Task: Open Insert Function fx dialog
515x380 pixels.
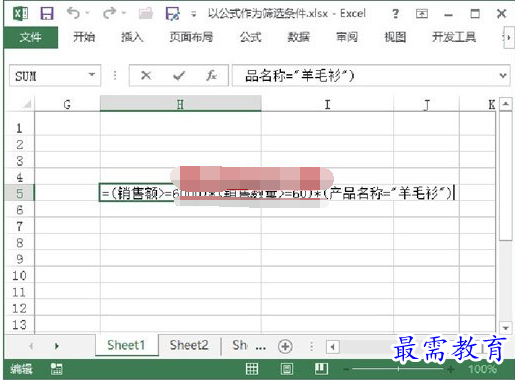Action: point(211,76)
